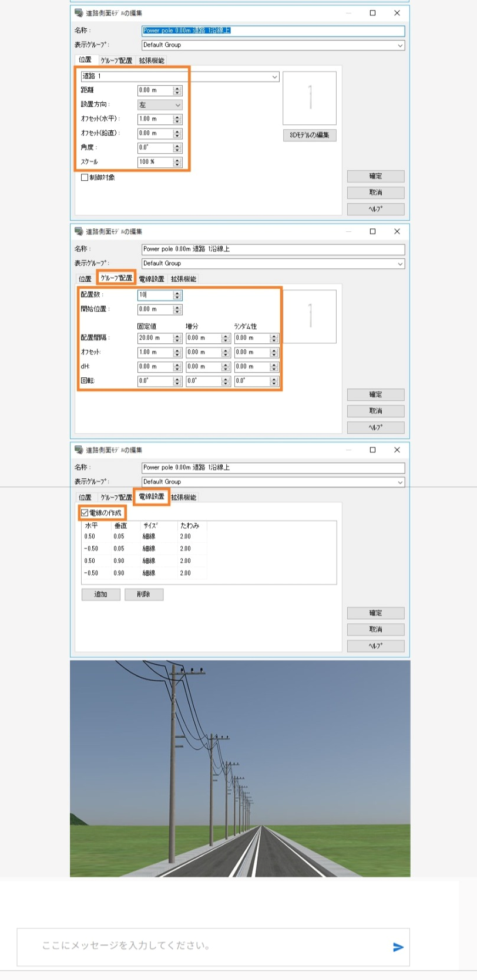This screenshot has width=477, height=980.
Task: Increase 配置数 with its spinner arrow
Action: pos(177,293)
